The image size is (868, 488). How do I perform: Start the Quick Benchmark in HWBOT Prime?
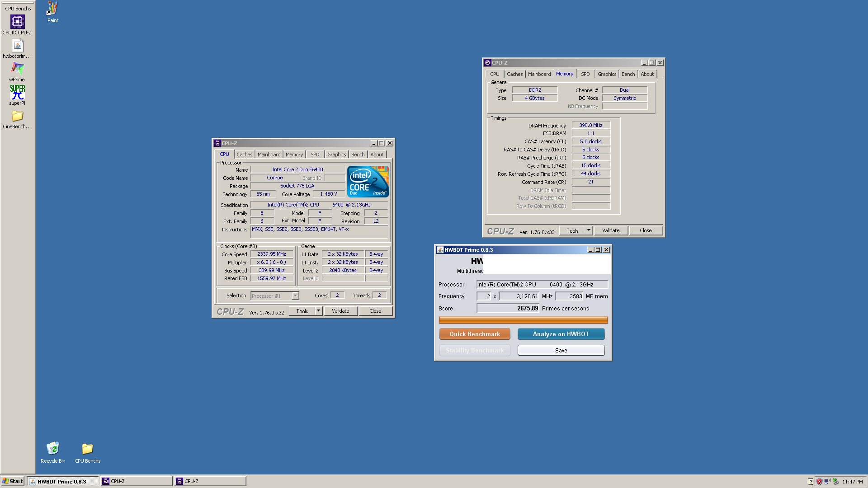tap(475, 334)
